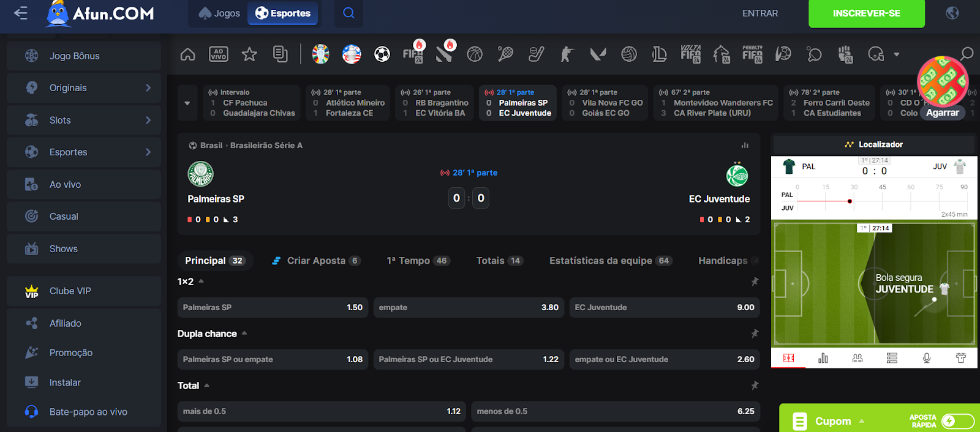Click the ENTRAR login button
Image resolution: width=980 pixels, height=432 pixels.
click(760, 13)
